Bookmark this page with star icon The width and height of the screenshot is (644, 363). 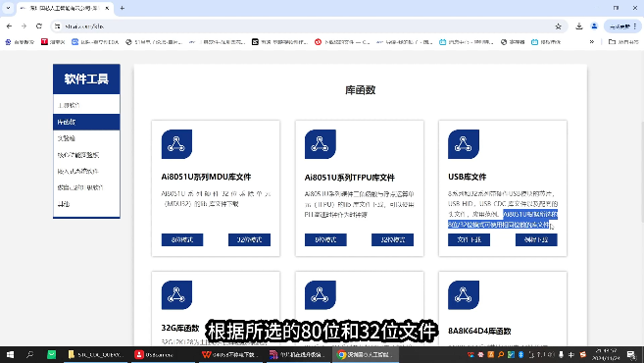(x=558, y=26)
